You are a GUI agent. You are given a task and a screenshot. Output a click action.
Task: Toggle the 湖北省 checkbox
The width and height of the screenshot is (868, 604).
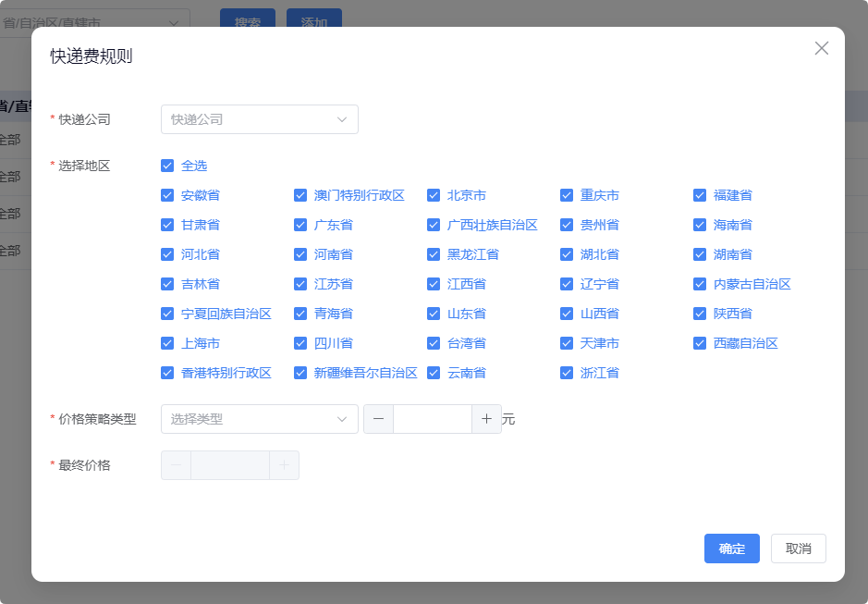[567, 254]
